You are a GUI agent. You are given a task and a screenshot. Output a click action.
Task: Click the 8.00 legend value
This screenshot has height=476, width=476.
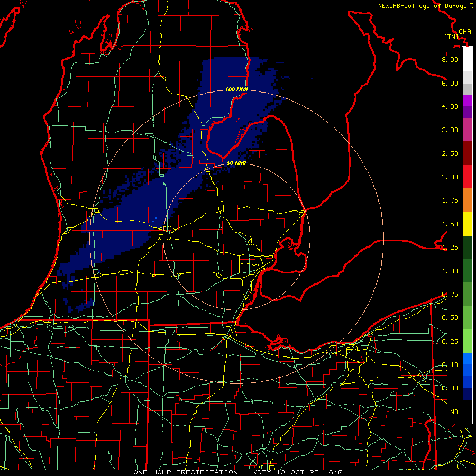point(450,59)
